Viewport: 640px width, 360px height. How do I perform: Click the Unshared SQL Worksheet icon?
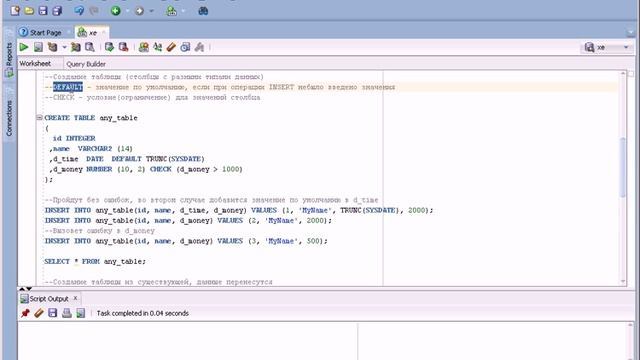coord(144,47)
